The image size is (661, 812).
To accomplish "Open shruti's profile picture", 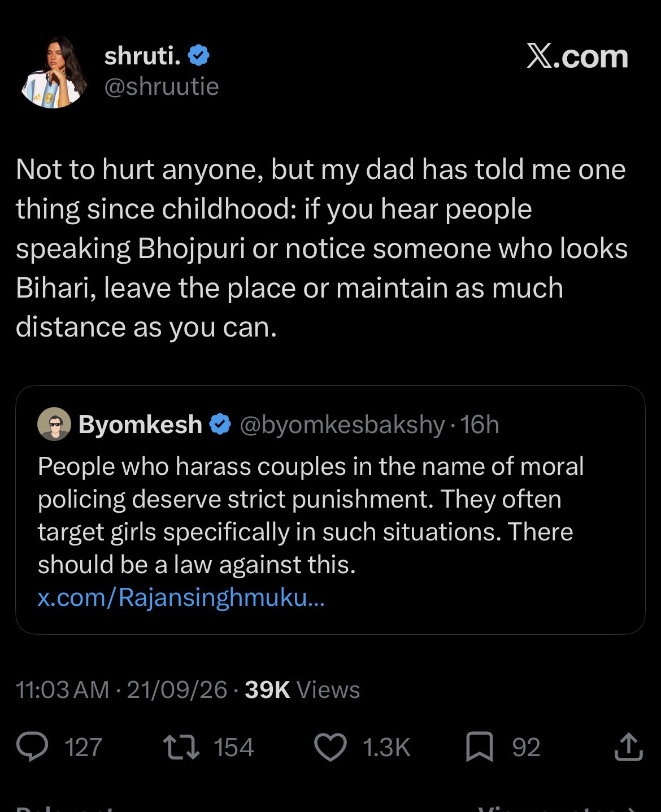I will 54,72.
